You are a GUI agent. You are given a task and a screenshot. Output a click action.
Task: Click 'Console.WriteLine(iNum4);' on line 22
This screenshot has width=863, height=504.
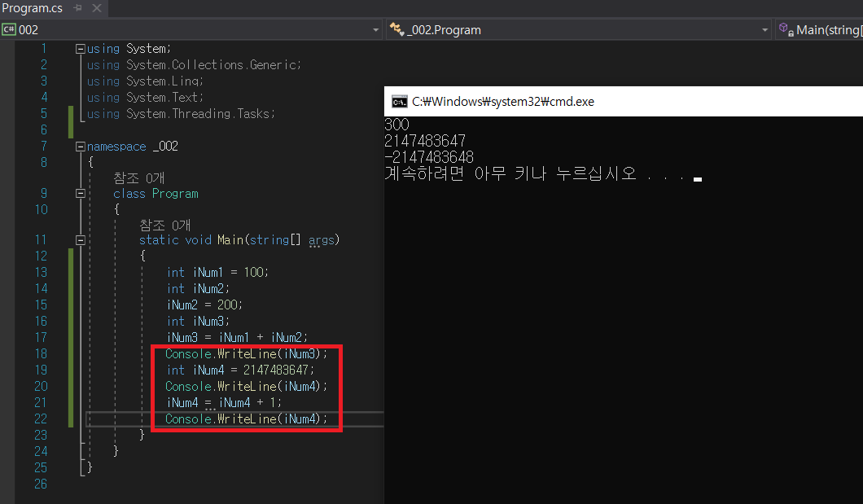pos(246,419)
